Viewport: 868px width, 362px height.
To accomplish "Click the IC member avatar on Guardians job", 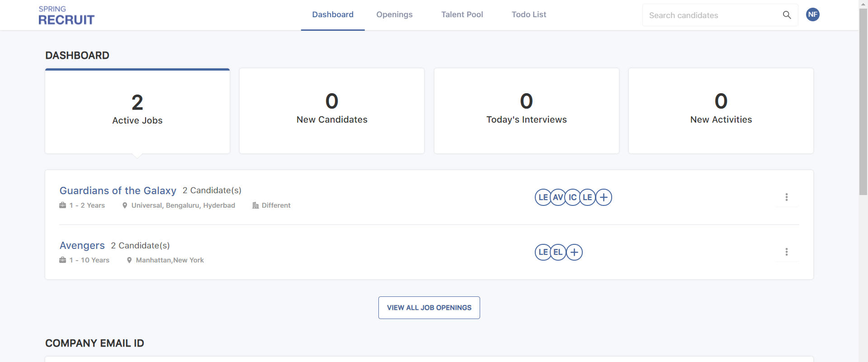I will (572, 197).
